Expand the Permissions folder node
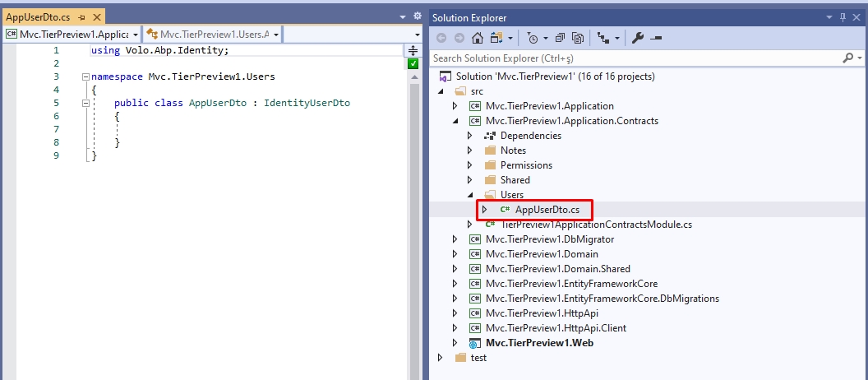868x380 pixels. click(470, 165)
